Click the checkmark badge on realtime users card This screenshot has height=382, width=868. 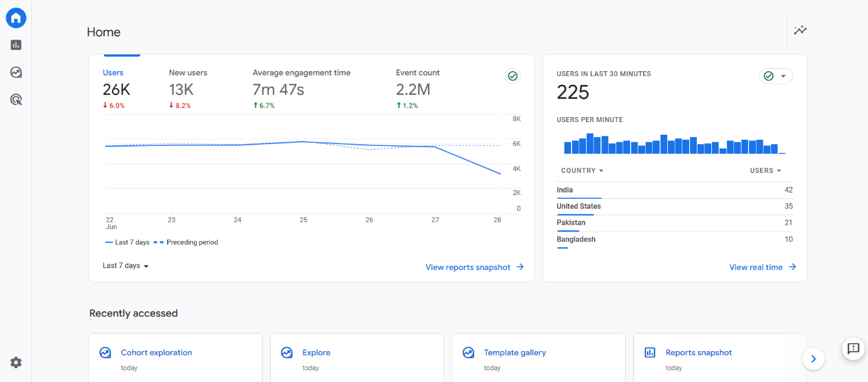coord(769,76)
